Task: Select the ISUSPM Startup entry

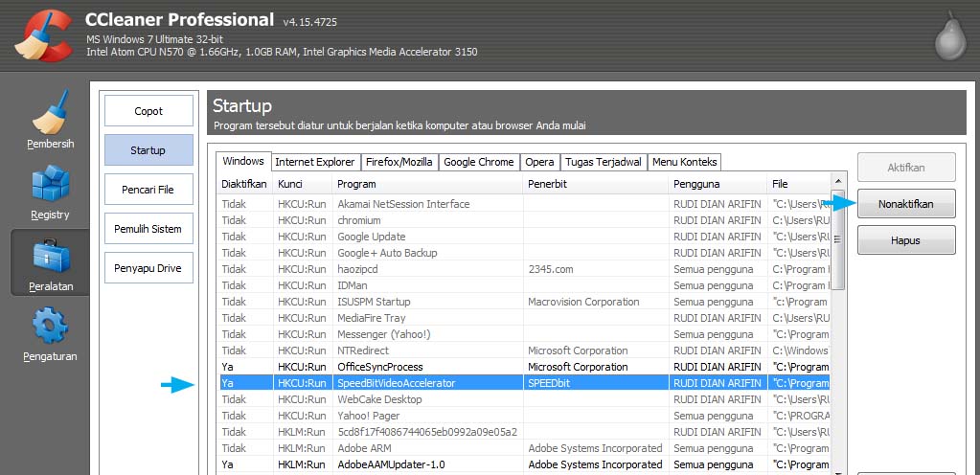Action: point(524,302)
